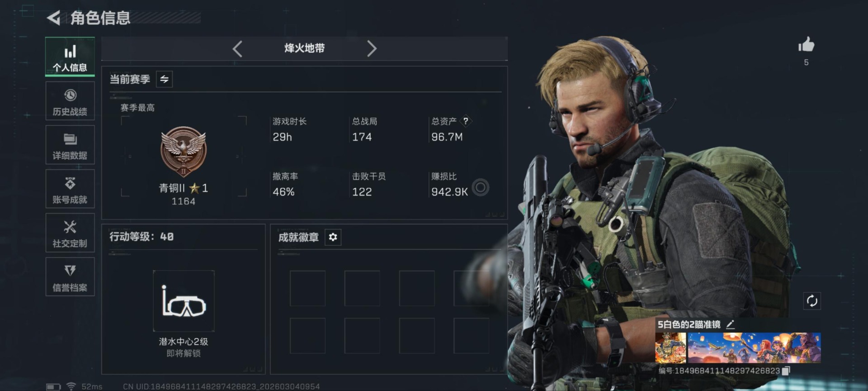
Task: Click the 潜水中心2级 unlock tile
Action: [184, 301]
